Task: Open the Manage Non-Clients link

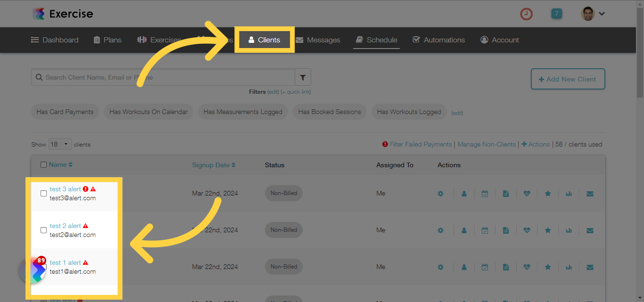Action: point(487,144)
